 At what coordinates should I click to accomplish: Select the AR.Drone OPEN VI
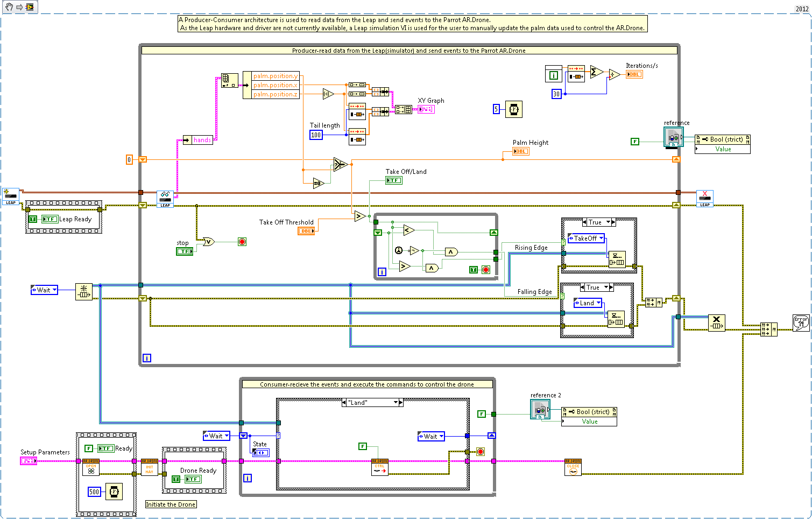91,467
